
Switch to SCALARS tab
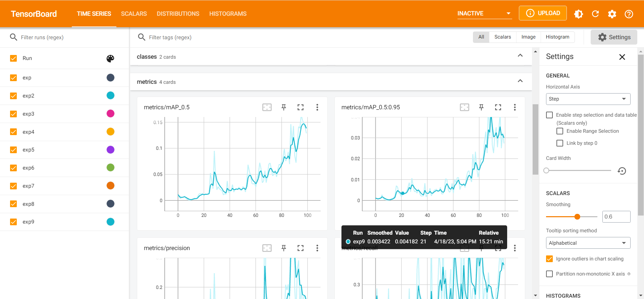pyautogui.click(x=134, y=14)
